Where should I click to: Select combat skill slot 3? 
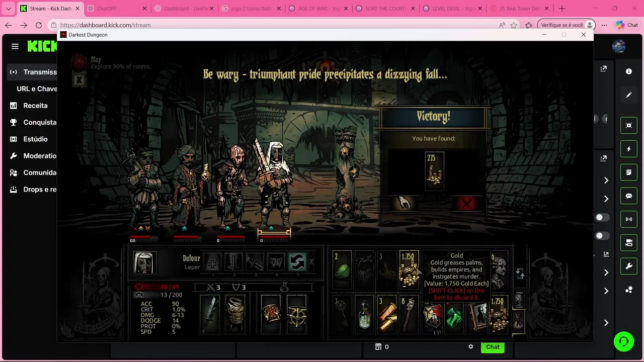click(x=255, y=262)
